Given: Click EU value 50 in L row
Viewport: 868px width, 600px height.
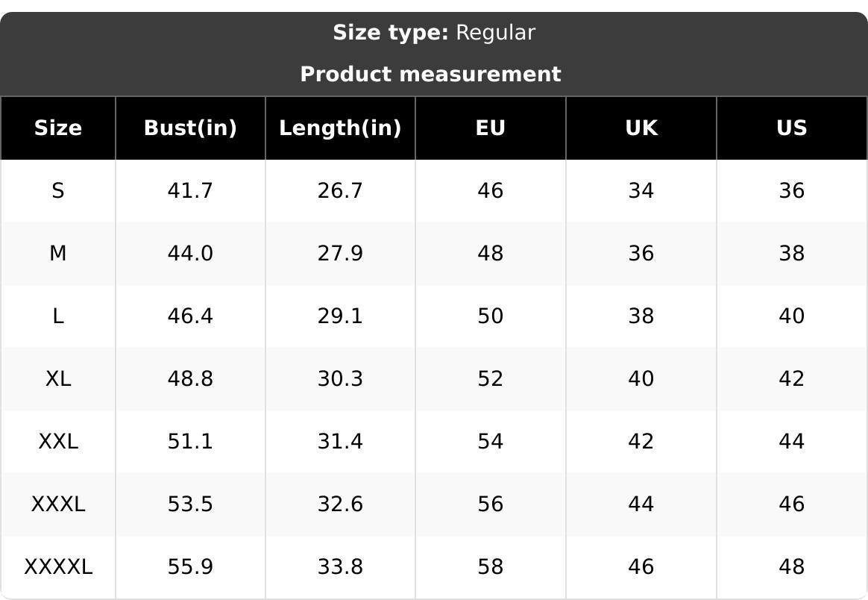Looking at the screenshot, I should [x=491, y=316].
